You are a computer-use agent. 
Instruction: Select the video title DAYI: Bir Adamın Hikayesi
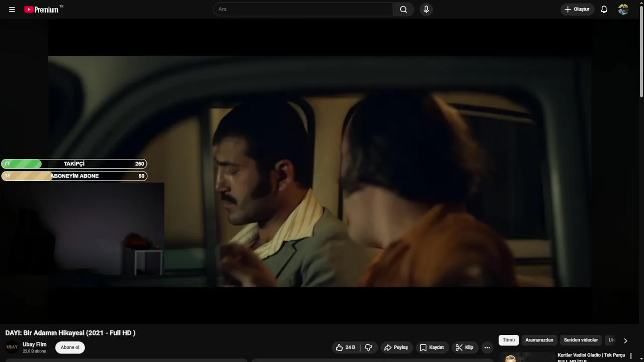(x=70, y=333)
